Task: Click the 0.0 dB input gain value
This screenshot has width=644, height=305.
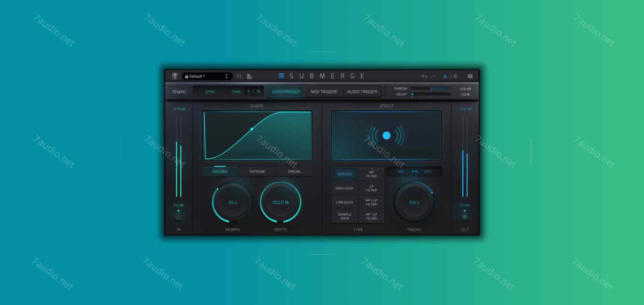Action: tap(178, 205)
